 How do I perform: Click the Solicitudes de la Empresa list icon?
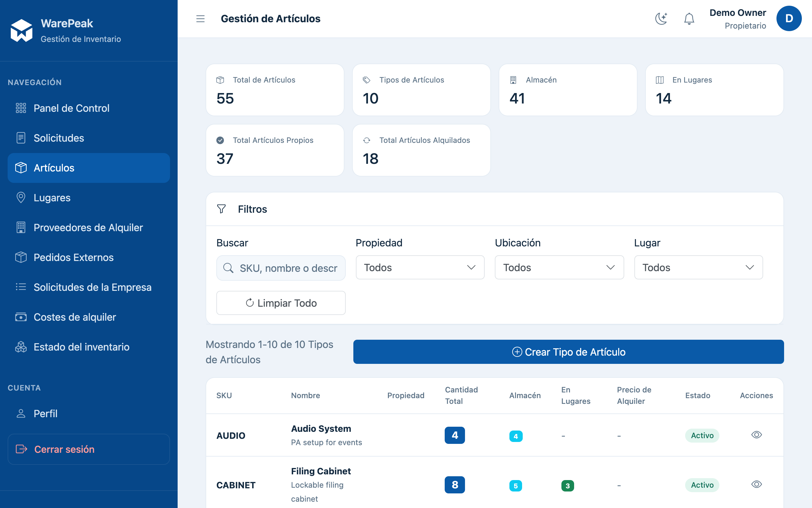[x=21, y=287]
